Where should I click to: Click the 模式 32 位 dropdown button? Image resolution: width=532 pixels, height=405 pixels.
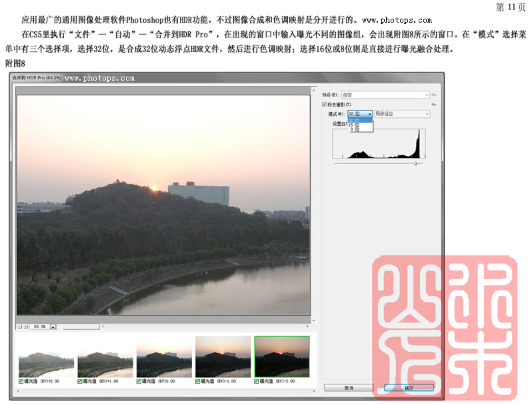(360, 114)
